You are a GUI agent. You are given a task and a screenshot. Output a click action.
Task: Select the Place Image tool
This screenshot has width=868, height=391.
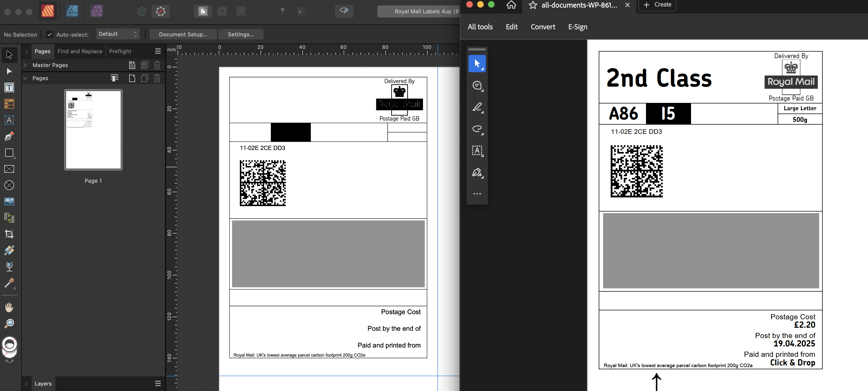[9, 201]
